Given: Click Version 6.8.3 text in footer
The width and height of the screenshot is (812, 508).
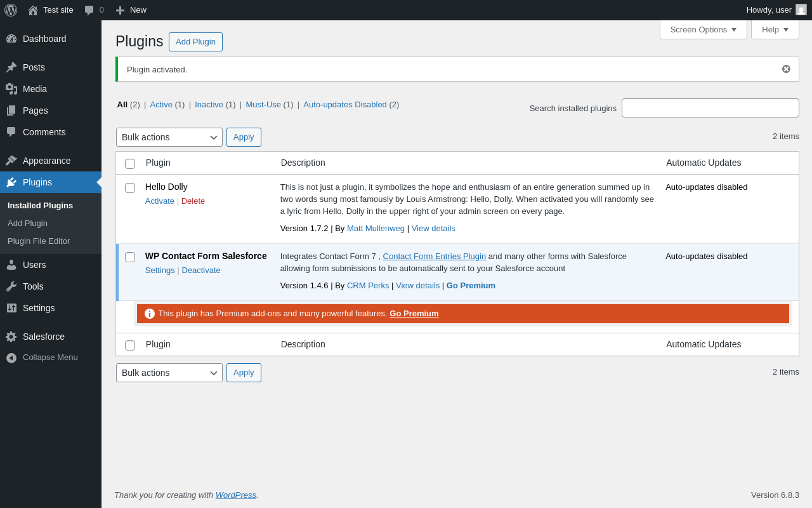Looking at the screenshot, I should (775, 495).
